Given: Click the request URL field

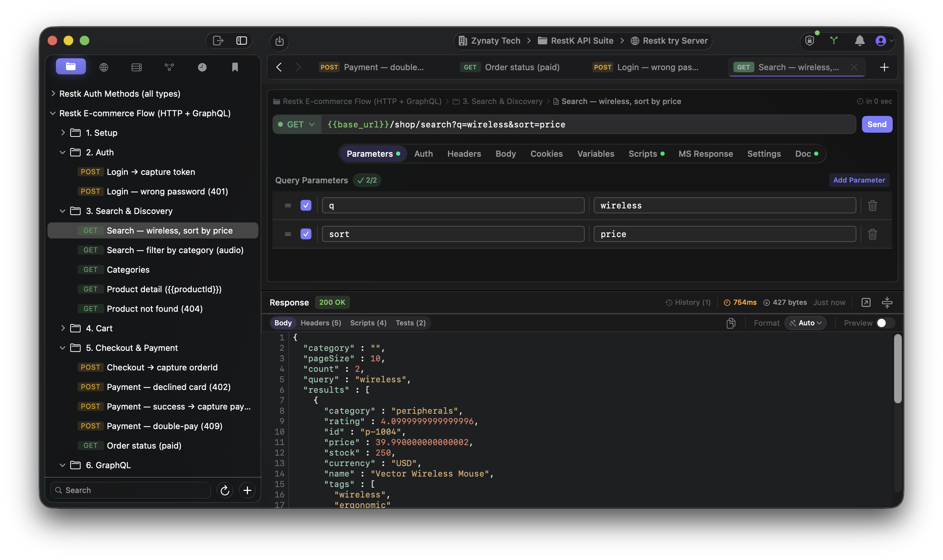Looking at the screenshot, I should 588,124.
